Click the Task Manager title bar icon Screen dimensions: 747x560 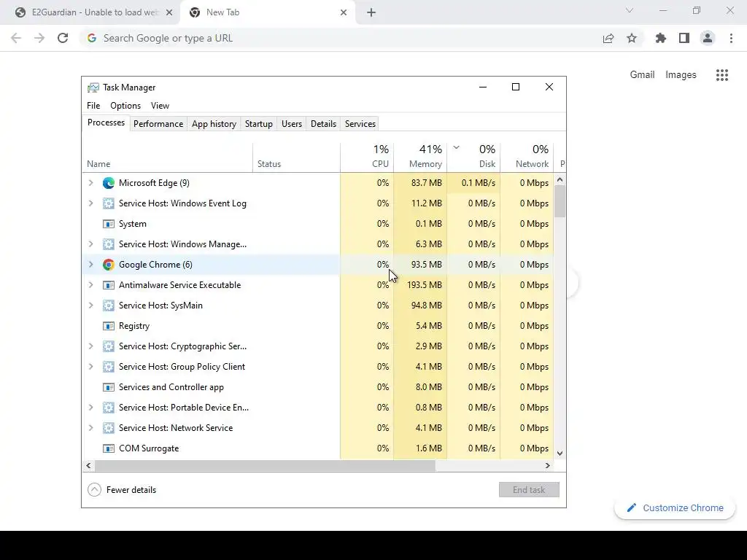point(93,87)
